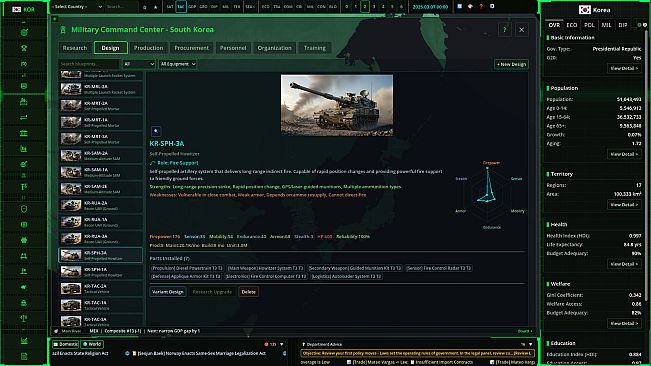Set game speed to 5
Viewport: 651px width, 366px height.
(392, 7)
